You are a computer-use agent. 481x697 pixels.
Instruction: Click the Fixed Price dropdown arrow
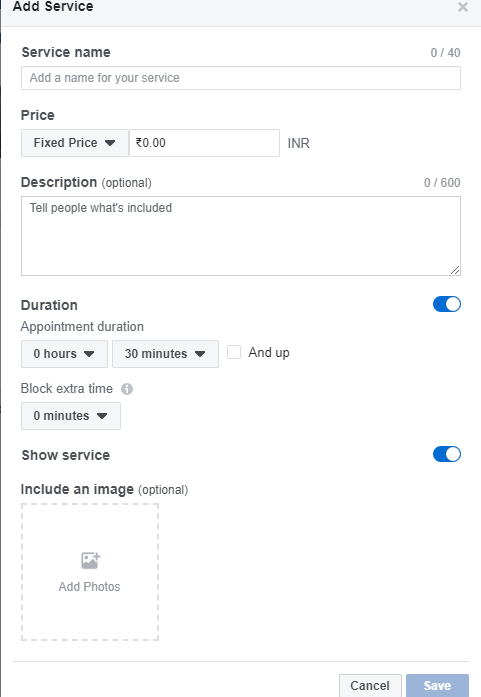point(110,143)
